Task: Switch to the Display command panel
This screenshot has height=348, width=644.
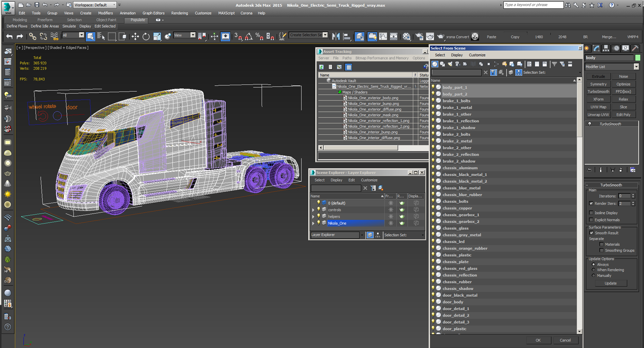Action: click(x=625, y=48)
